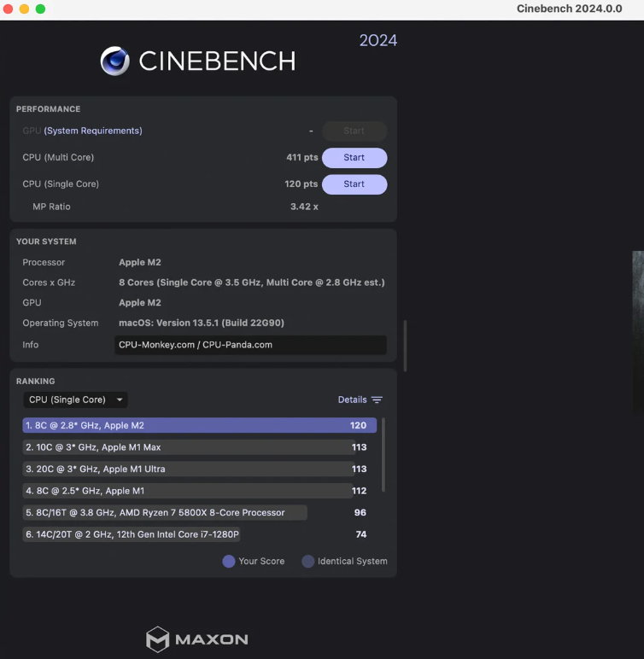
Task: Click the Identical System legend circle
Action: tap(307, 561)
